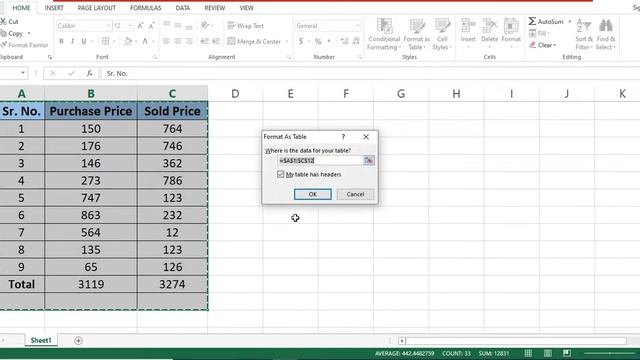Screen dimensions: 640x360
Task: Open the font name dropdown
Action: point(109,26)
